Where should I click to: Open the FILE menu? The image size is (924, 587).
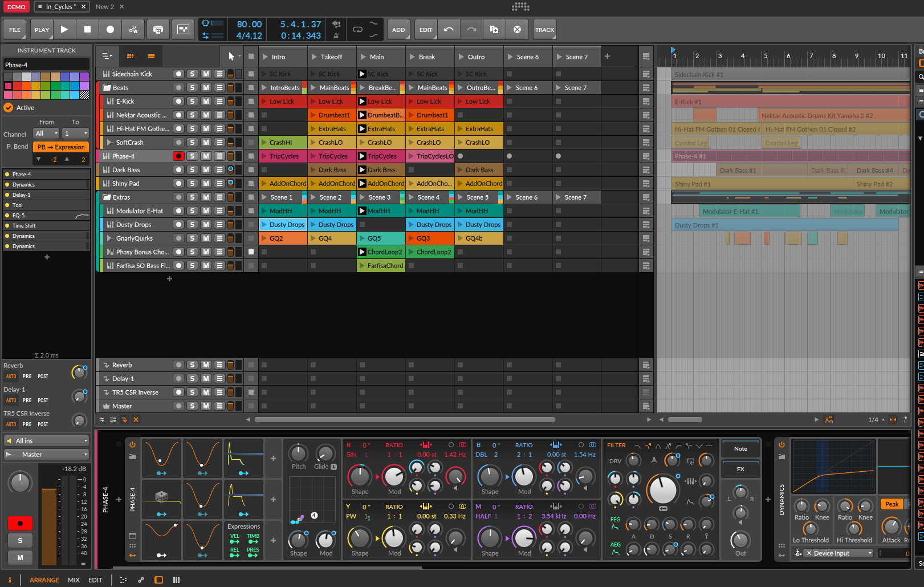[15, 30]
